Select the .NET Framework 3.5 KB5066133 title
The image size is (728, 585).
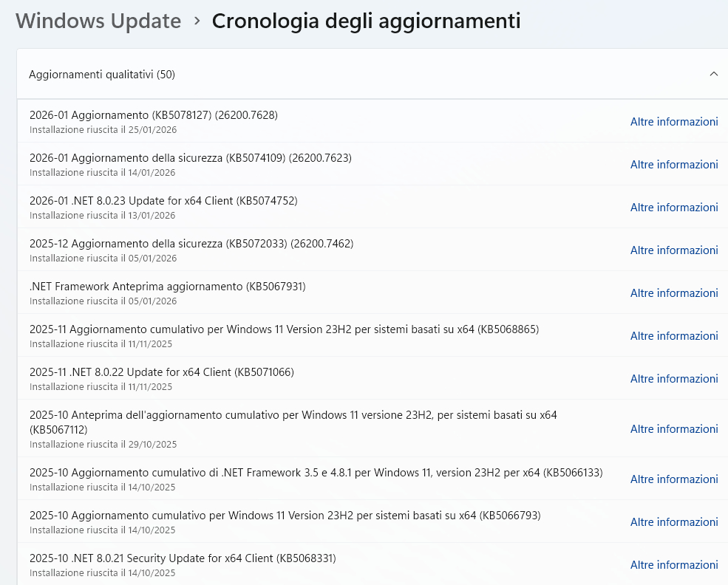tap(316, 472)
